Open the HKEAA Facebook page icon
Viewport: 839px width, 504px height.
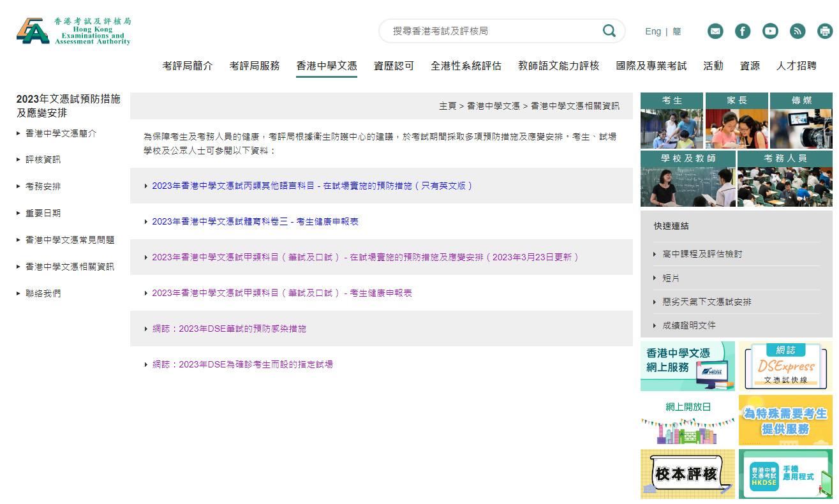(743, 31)
